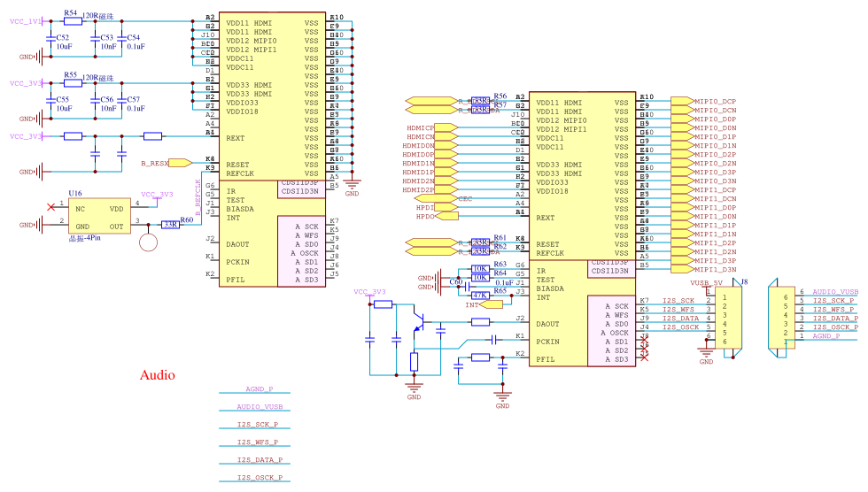The height and width of the screenshot is (492, 868).
Task: Select the 33R resistor R60
Action: [170, 226]
